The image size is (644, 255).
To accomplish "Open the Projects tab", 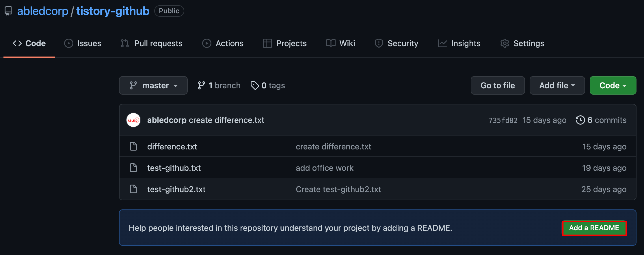I will 285,43.
